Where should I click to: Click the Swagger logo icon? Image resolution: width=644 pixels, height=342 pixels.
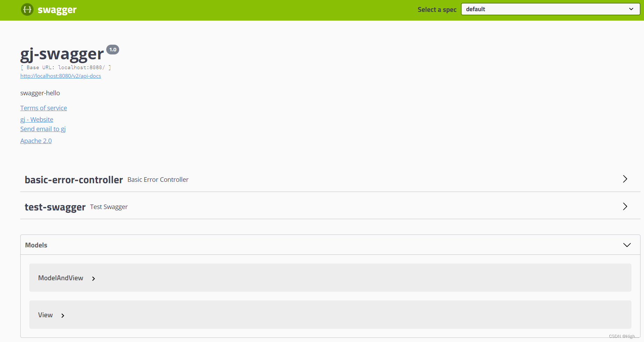point(27,9)
